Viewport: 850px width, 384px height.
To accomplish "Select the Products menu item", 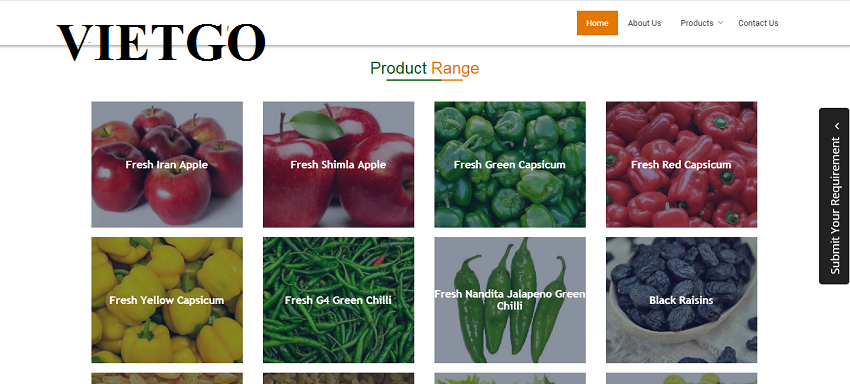I will click(x=697, y=23).
